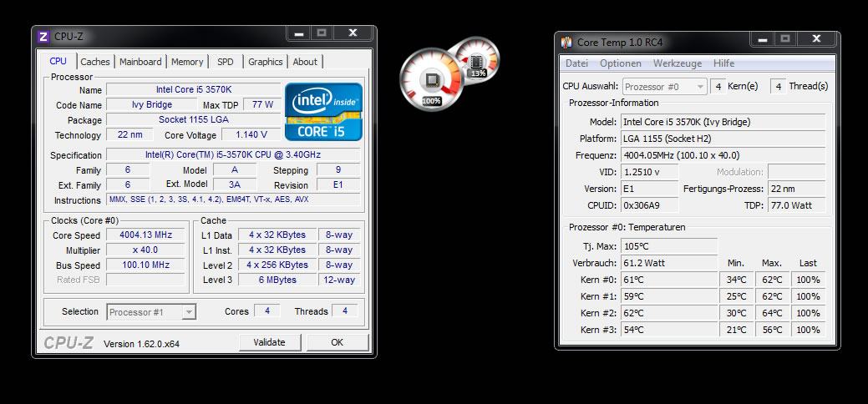
Task: Click the Intel Core i5 inside logo
Action: pos(323,112)
